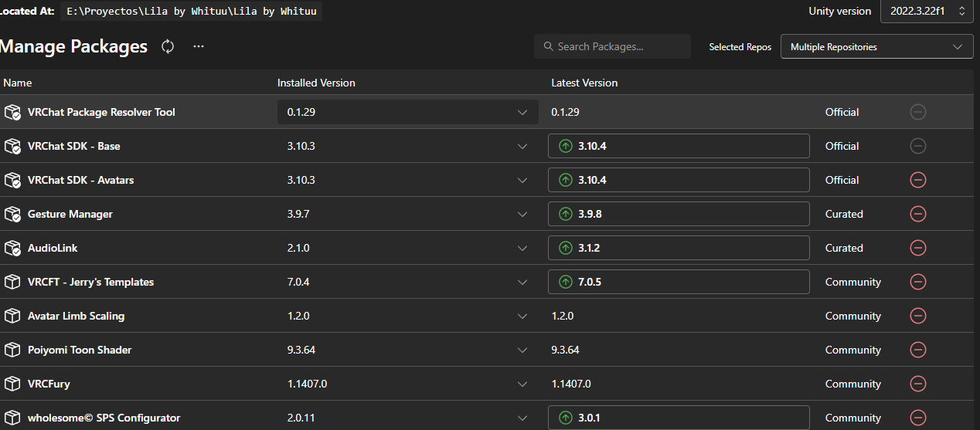This screenshot has height=430, width=980.
Task: Click latest version 1.2.0 for Avatar Limb Scaling
Action: click(562, 316)
